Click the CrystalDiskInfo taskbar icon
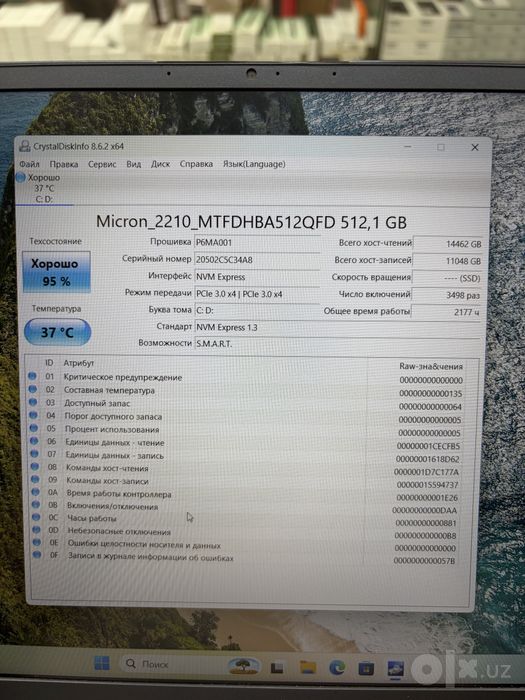525x700 pixels. point(396,669)
